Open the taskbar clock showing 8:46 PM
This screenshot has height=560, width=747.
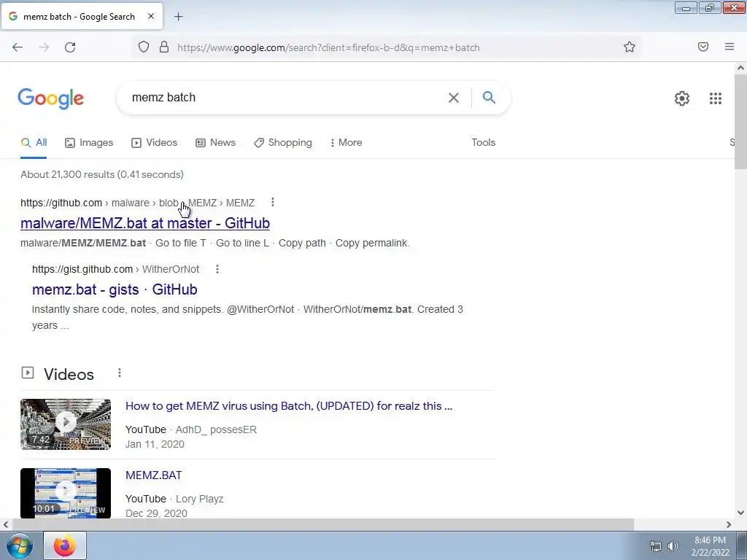tap(710, 546)
